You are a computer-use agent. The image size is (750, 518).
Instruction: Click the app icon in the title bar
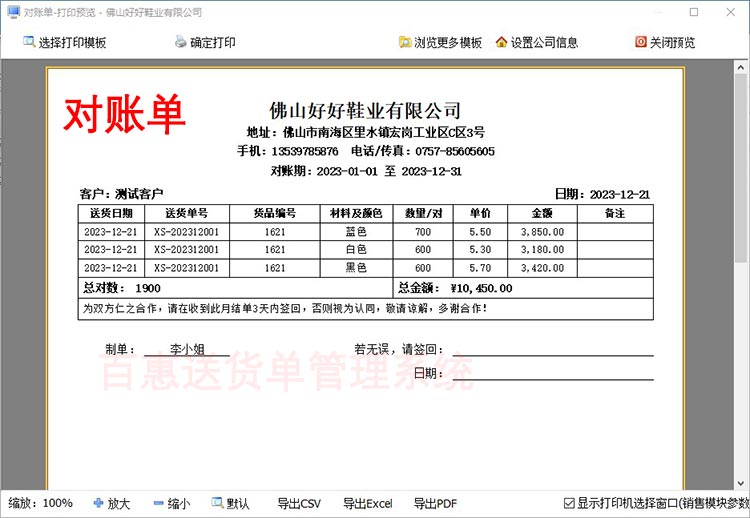pyautogui.click(x=13, y=12)
